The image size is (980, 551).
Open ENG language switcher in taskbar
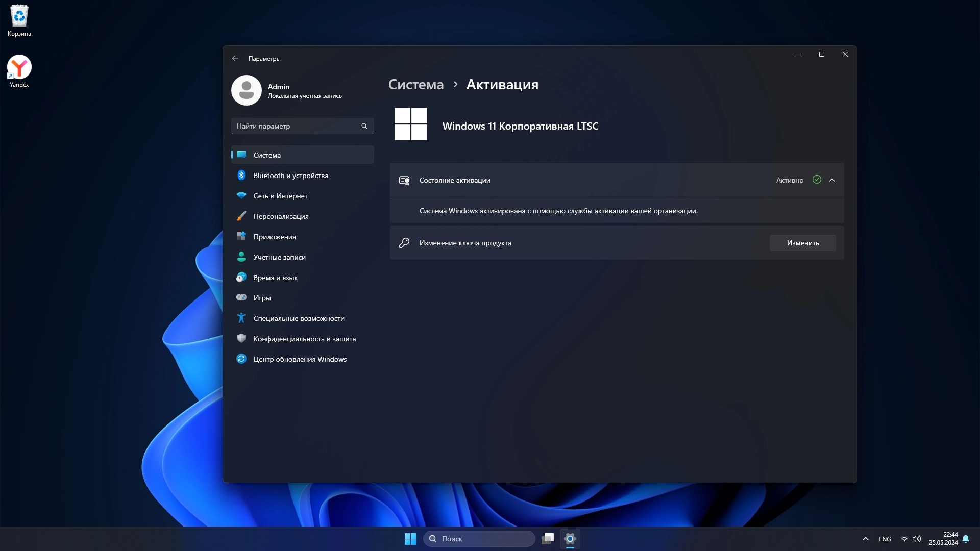885,539
